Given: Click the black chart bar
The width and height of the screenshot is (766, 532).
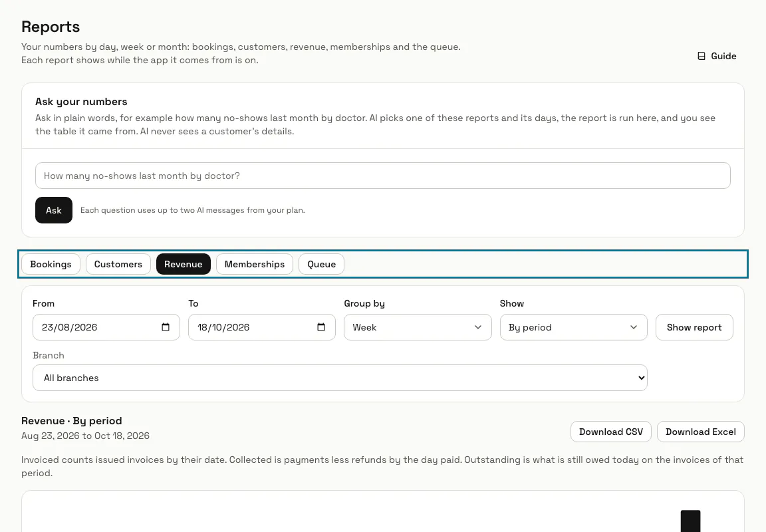Looking at the screenshot, I should tap(690, 521).
